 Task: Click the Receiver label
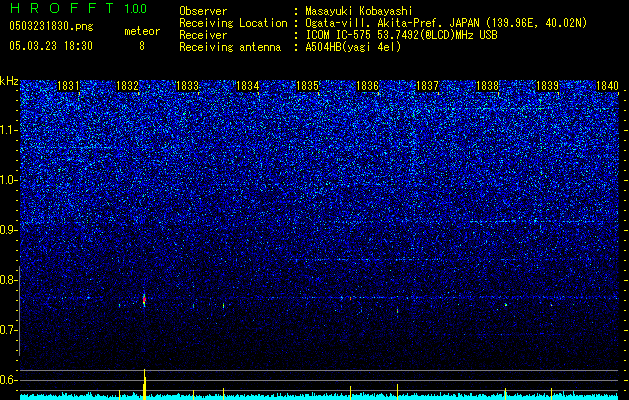203,35
